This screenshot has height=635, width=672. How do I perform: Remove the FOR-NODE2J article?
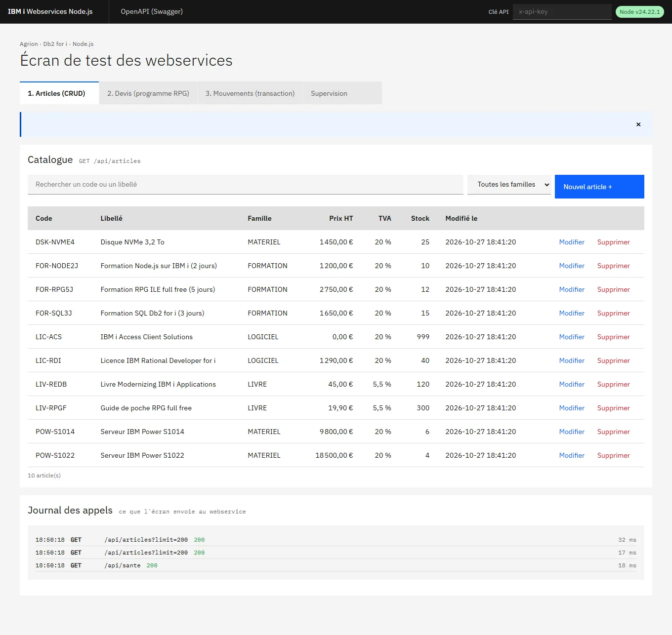pos(613,266)
